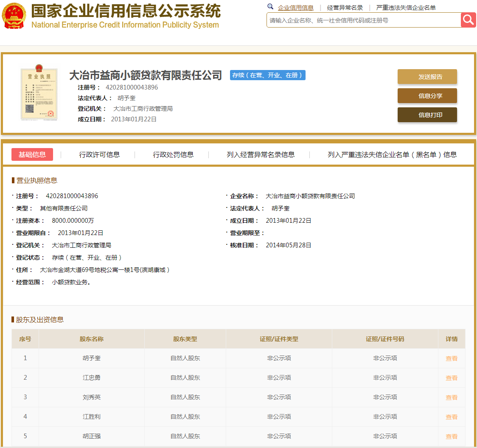Open the 严重违法失信企业名单 menu item
This screenshot has width=477, height=448.
tap(406, 7)
